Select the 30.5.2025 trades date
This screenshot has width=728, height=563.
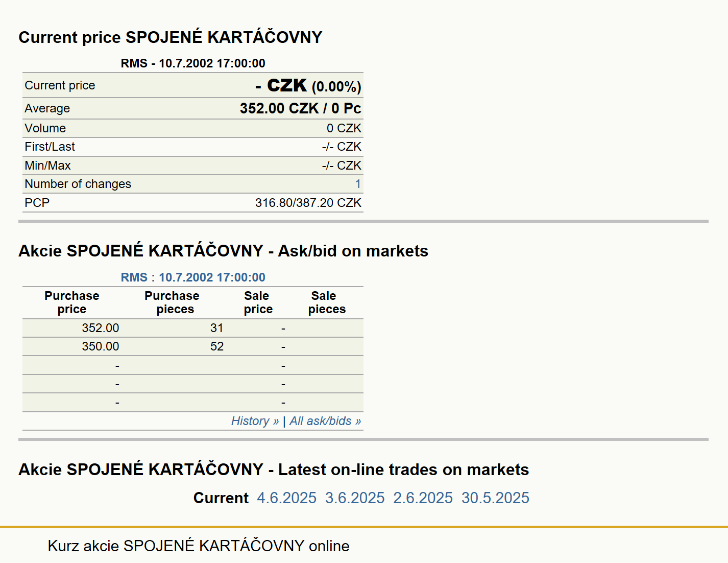pyautogui.click(x=495, y=498)
